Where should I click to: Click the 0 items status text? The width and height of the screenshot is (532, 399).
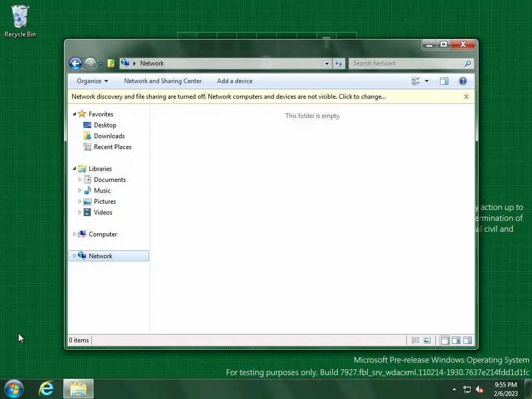click(79, 340)
